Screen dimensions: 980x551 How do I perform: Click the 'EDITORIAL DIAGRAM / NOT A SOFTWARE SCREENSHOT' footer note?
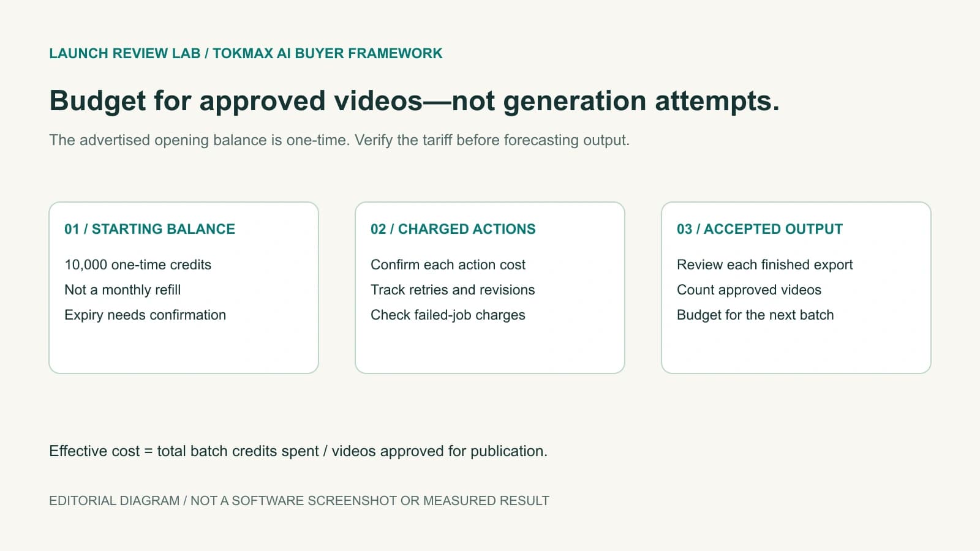tap(299, 501)
